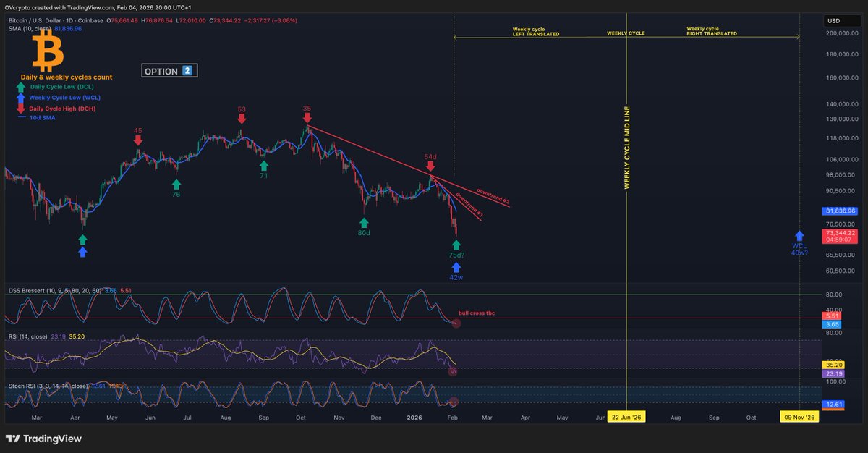
Task: Select the green arrow labeled 75d?
Action: click(x=456, y=245)
